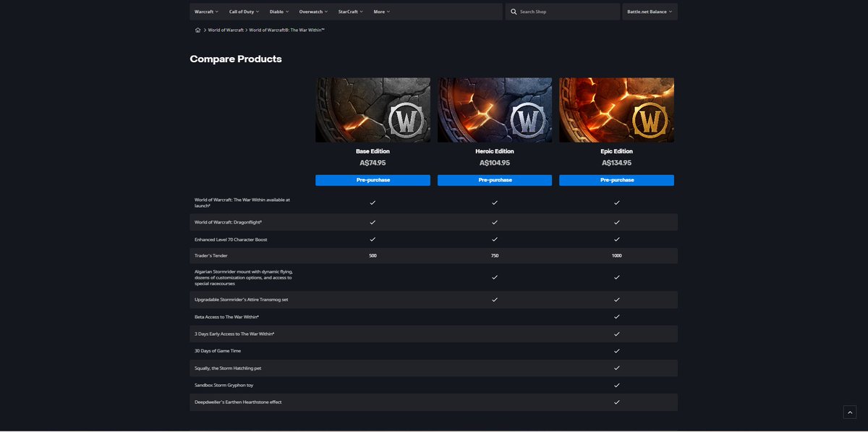Click Epic Edition checkmark for 30 Days Game Time
Viewport: 868px width, 432px height.
616,351
